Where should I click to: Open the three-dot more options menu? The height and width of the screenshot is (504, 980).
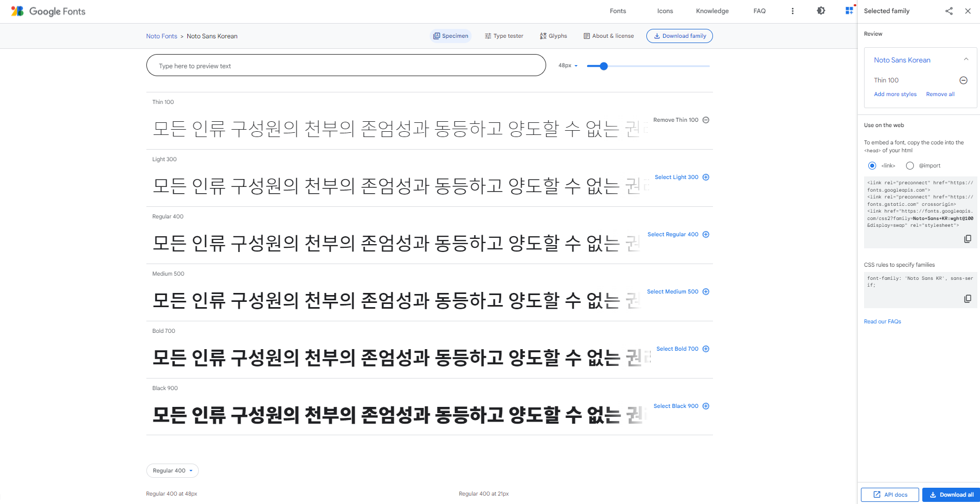(792, 11)
